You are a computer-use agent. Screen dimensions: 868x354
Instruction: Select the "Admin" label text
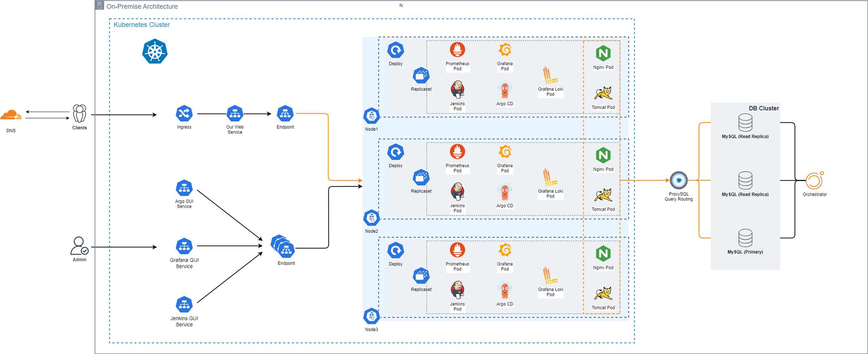pyautogui.click(x=79, y=260)
